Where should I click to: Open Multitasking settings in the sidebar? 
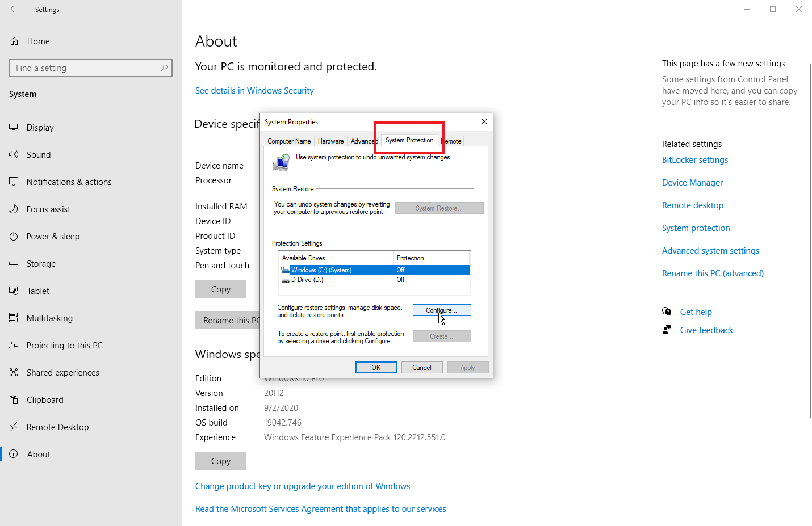click(x=91, y=318)
